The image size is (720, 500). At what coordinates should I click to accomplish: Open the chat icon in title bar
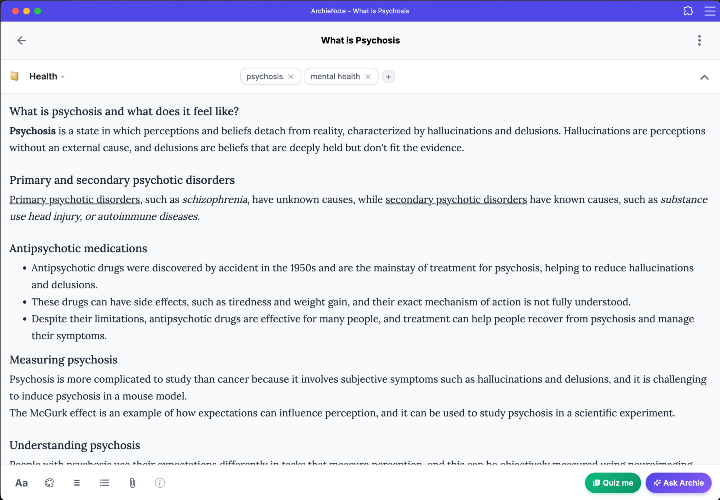click(x=688, y=11)
